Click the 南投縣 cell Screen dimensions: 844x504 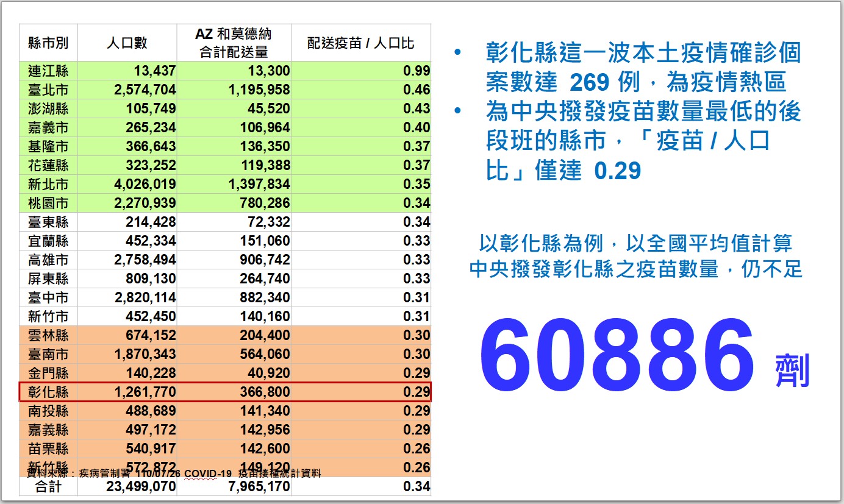48,411
